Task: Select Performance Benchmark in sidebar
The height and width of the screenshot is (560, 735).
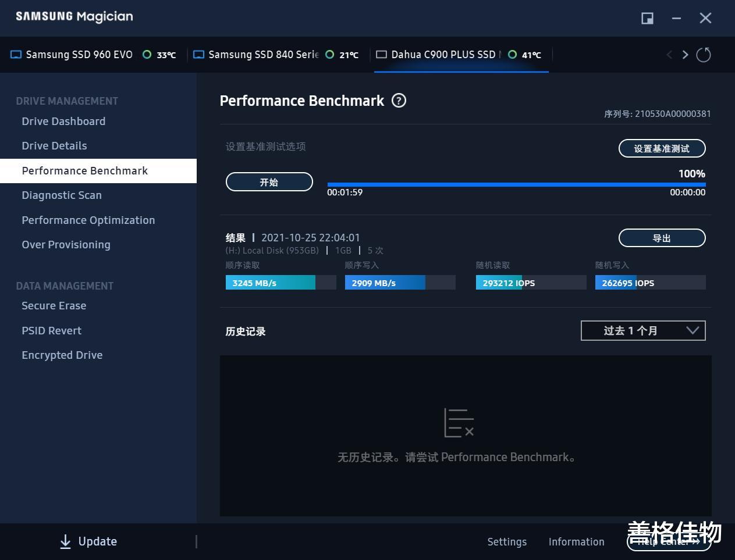Action: point(98,171)
